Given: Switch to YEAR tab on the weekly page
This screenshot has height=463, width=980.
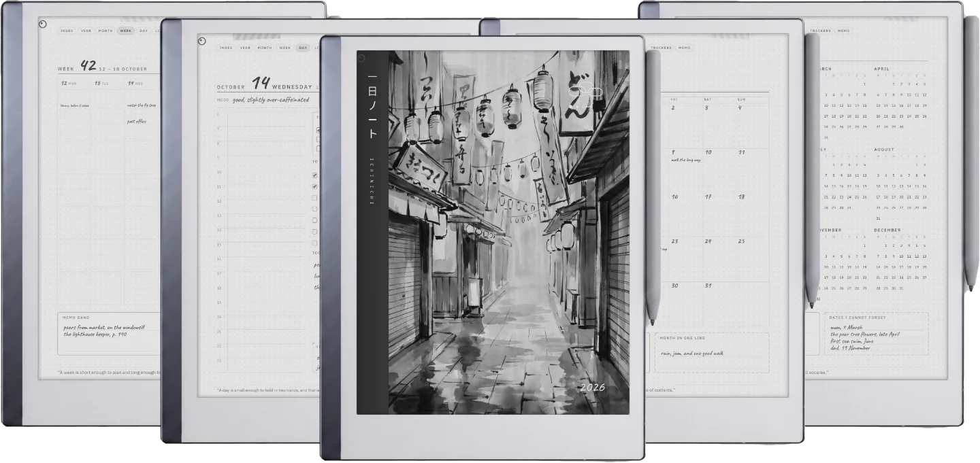Looking at the screenshot, I should pyautogui.click(x=86, y=31).
